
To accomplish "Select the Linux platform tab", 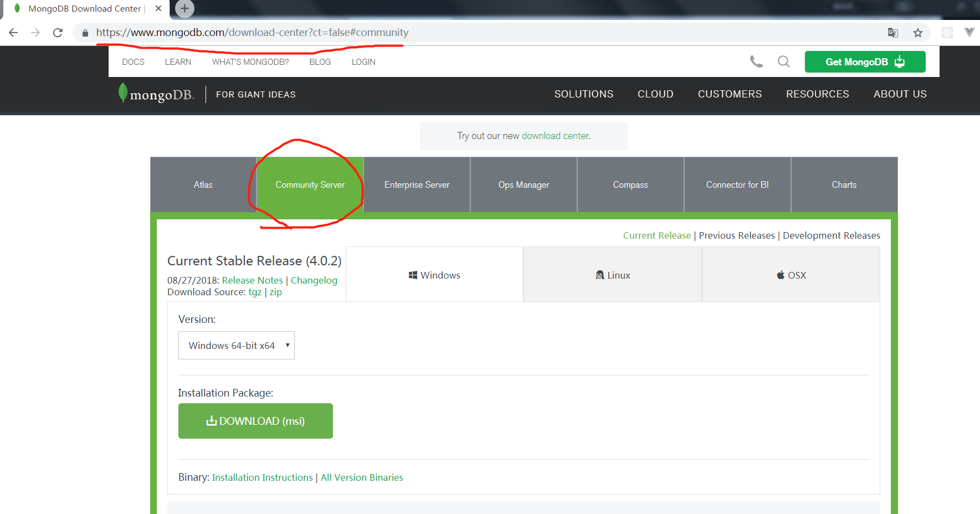I will click(x=613, y=275).
